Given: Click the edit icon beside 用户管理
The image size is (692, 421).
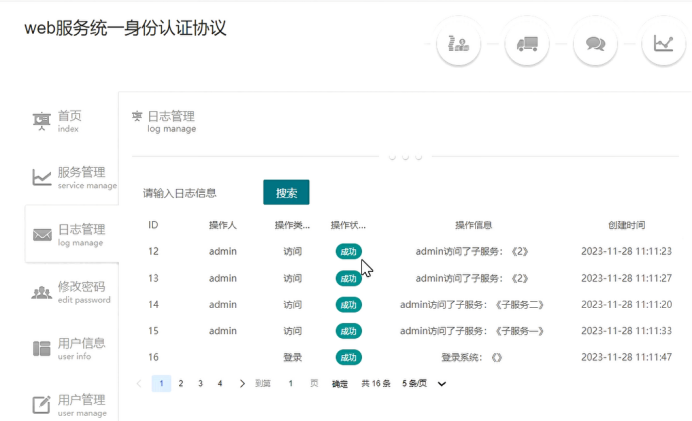Looking at the screenshot, I should coord(41,404).
